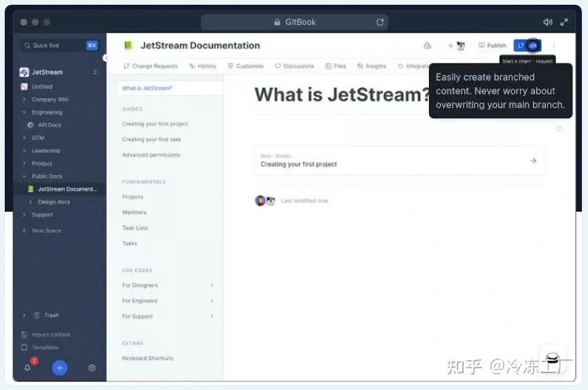Expand the Company Wiki collection
This screenshot has width=588, height=390.
pos(24,99)
